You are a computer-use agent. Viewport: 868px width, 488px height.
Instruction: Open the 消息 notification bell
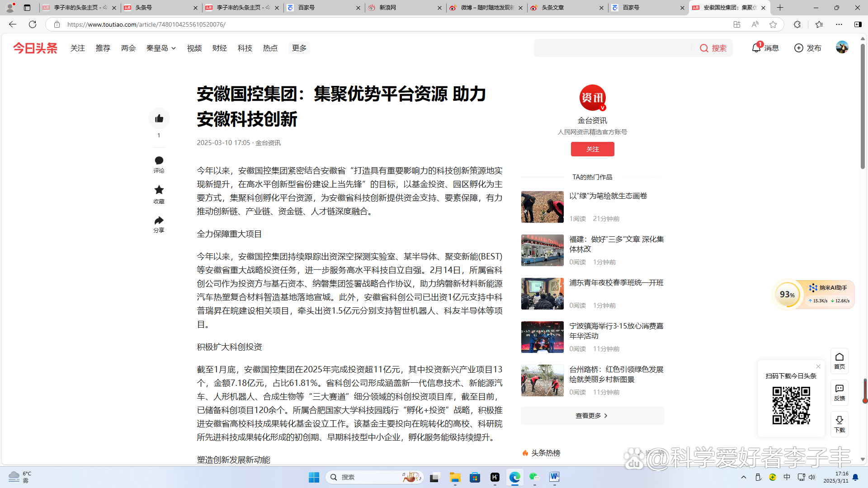coord(755,47)
